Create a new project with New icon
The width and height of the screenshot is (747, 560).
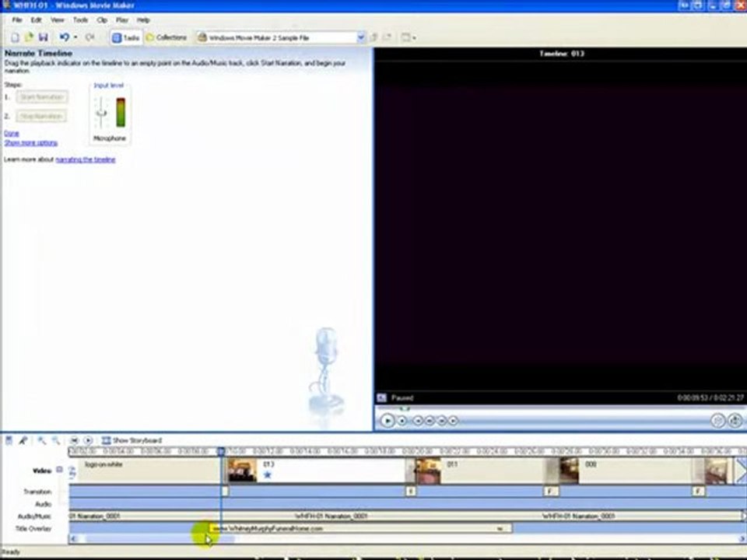click(15, 37)
